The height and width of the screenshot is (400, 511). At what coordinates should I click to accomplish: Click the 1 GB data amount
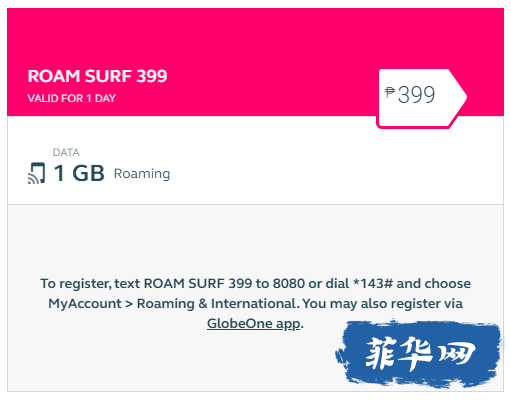point(79,173)
